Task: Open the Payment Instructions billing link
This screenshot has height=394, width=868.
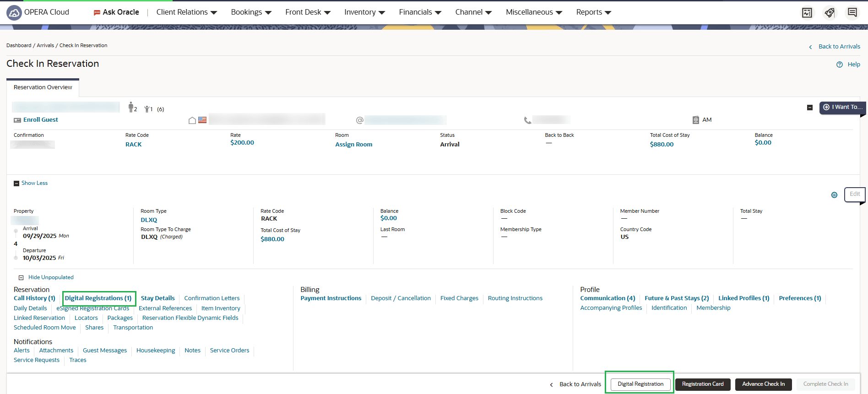Action: click(x=331, y=298)
